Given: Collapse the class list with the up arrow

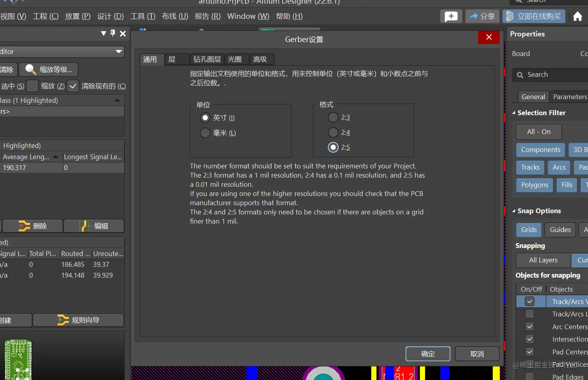Looking at the screenshot, I should click(117, 100).
